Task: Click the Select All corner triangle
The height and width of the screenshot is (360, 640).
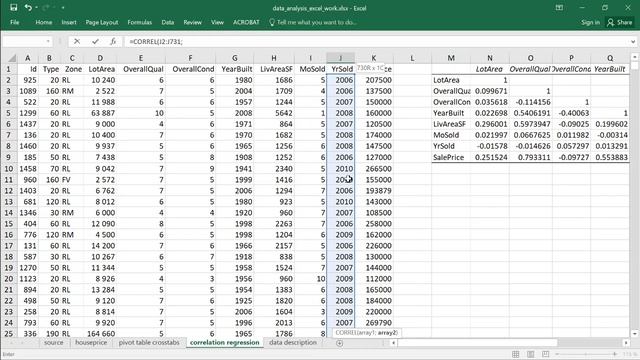Action: point(12,58)
